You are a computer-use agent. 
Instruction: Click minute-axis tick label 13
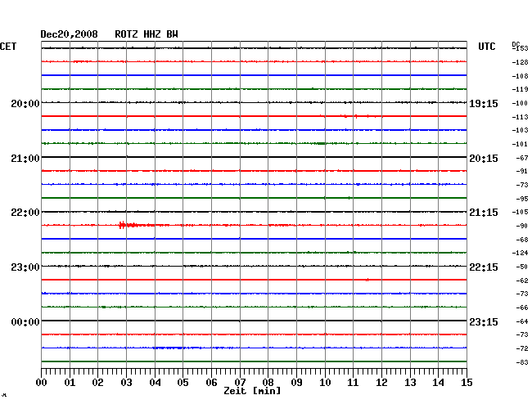tap(410, 383)
